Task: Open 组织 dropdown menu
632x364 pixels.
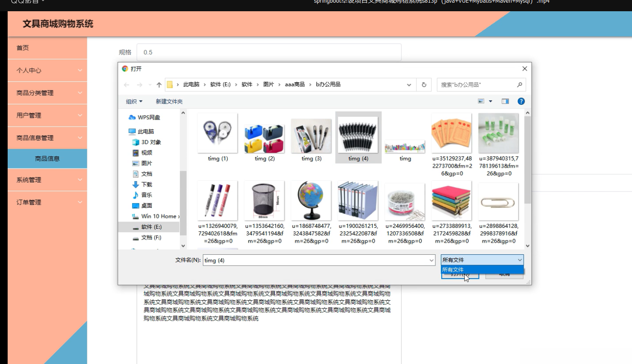Action: pyautogui.click(x=134, y=102)
